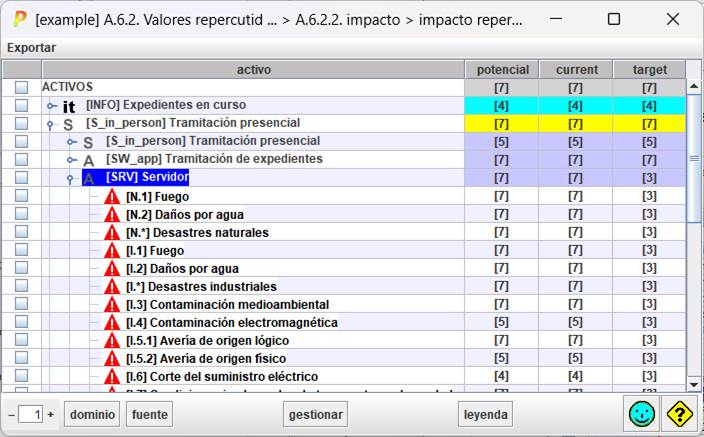Click warning icon for [I.1] Fuego
This screenshot has height=437, width=704.
(x=112, y=250)
